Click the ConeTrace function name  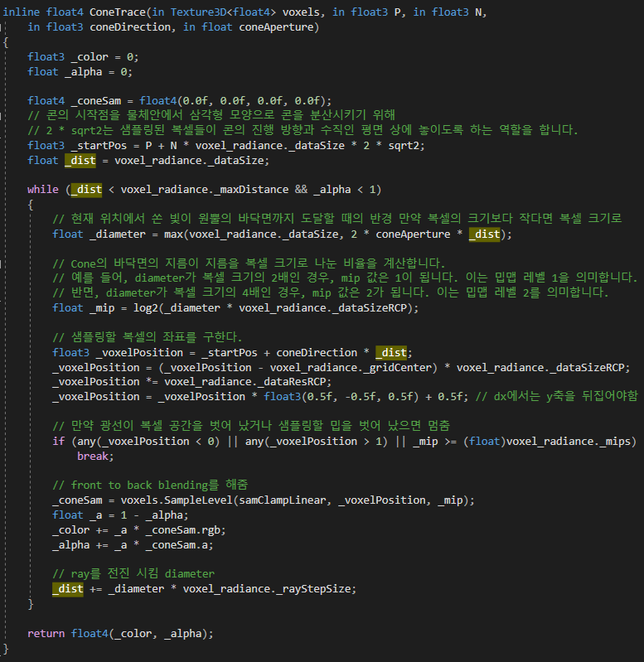(x=118, y=12)
